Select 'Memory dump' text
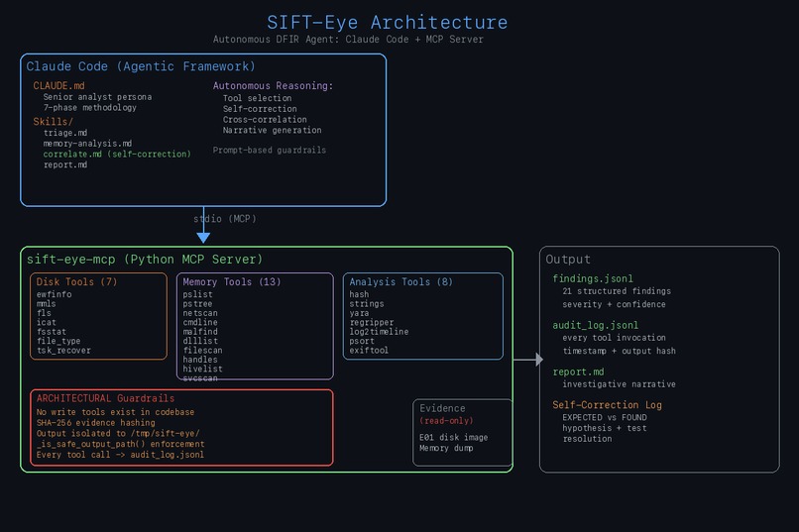 446,448
